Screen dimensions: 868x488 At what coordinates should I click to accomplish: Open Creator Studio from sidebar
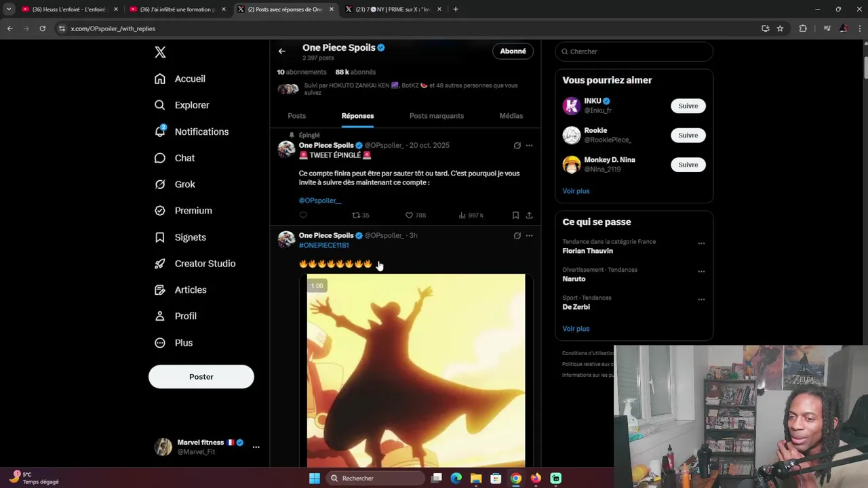[x=195, y=264]
